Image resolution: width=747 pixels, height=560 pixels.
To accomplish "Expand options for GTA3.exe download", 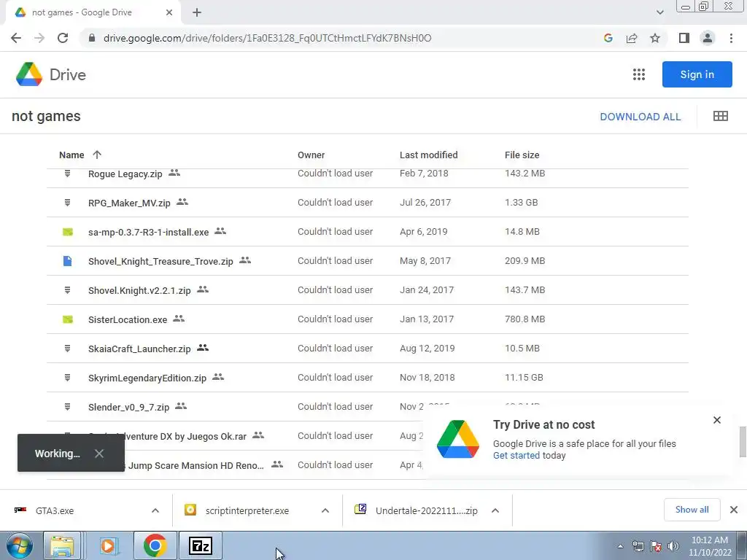I will [155, 510].
